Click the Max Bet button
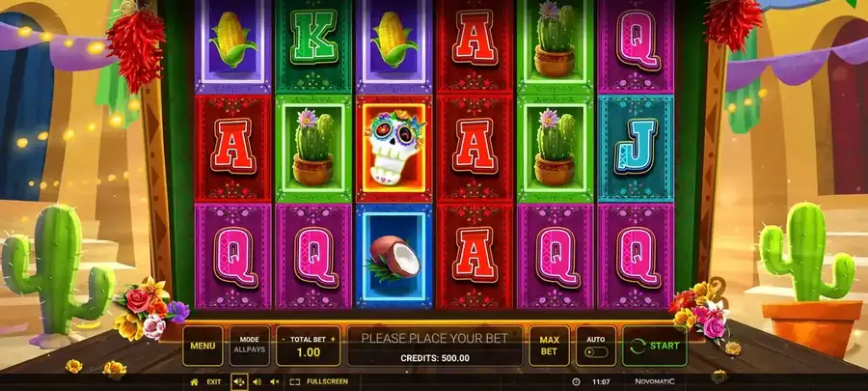 point(549,346)
